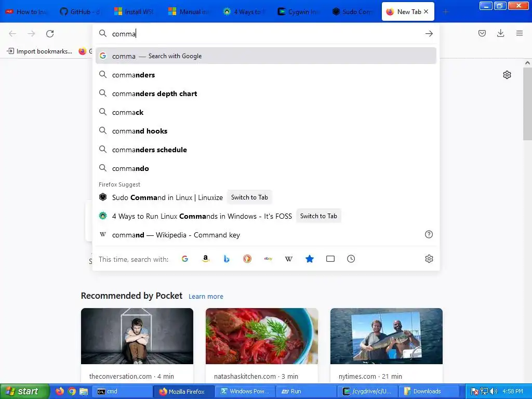Screen dimensions: 532x399
Task: Click Switch to Tab for 4 Ways
Action: click(x=318, y=216)
